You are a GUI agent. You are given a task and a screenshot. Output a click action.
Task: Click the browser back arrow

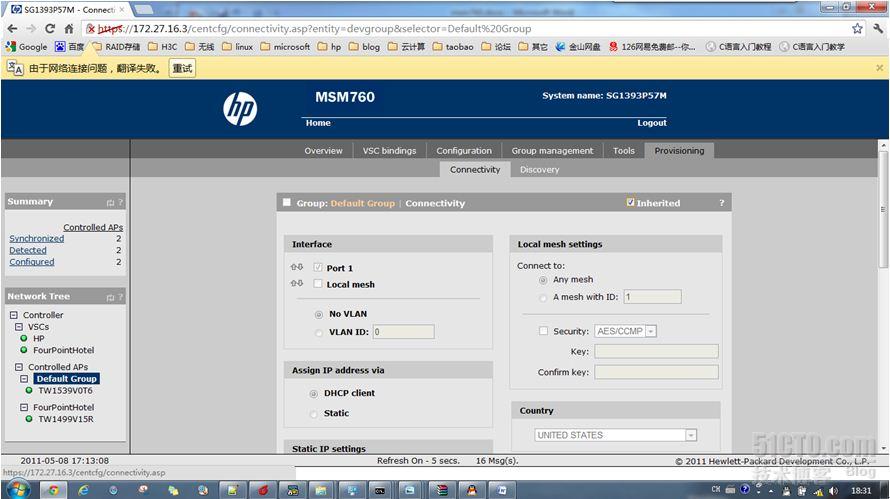[x=12, y=28]
